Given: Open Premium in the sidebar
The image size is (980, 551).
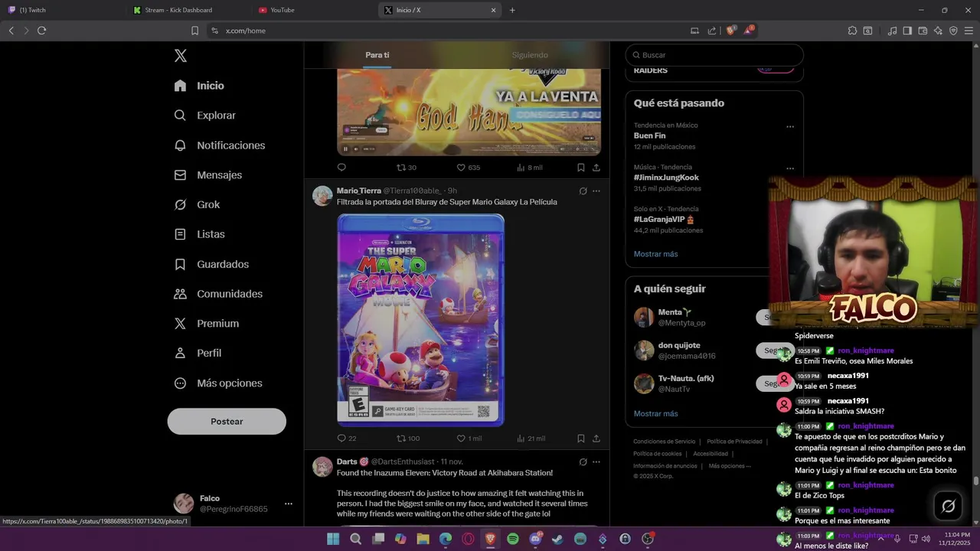Looking at the screenshot, I should tap(206, 324).
